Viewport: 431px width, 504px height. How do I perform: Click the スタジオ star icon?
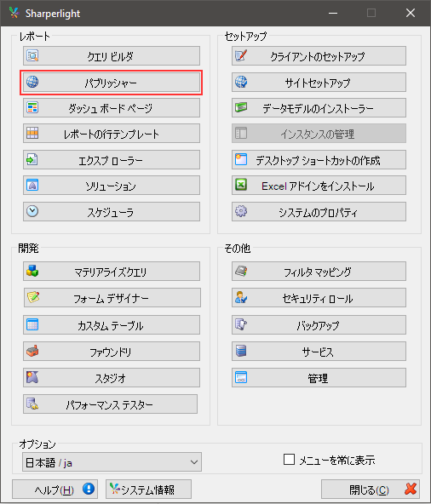[32, 377]
